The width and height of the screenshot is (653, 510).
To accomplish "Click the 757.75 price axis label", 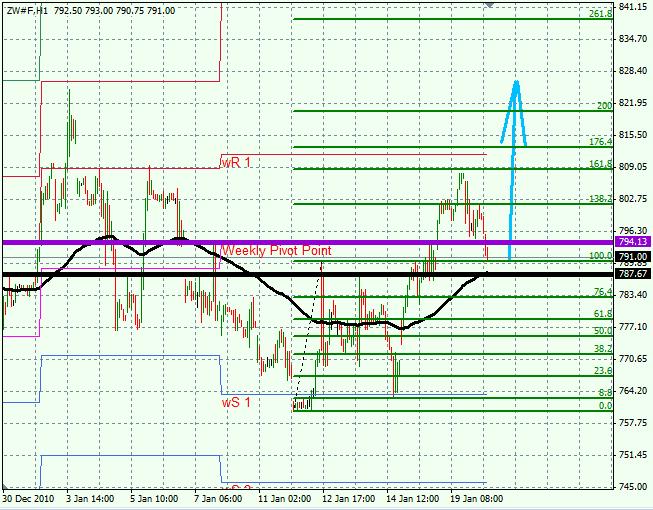I will point(633,423).
